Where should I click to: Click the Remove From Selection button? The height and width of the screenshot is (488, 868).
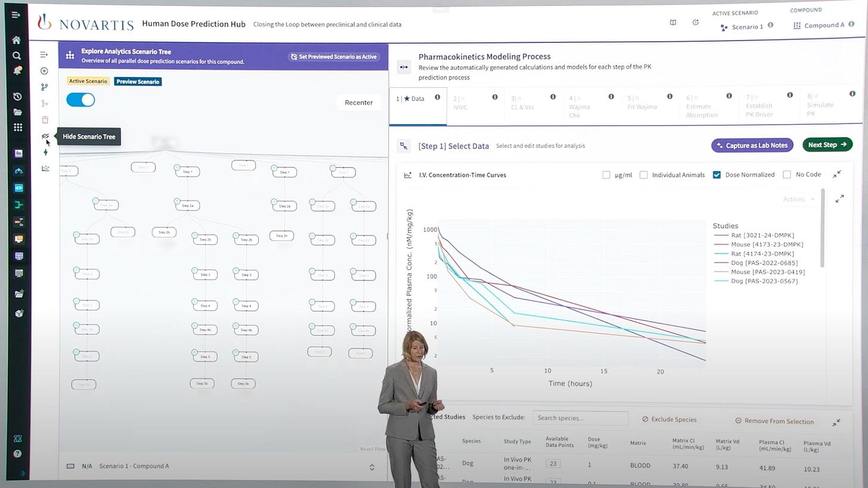coord(774,421)
